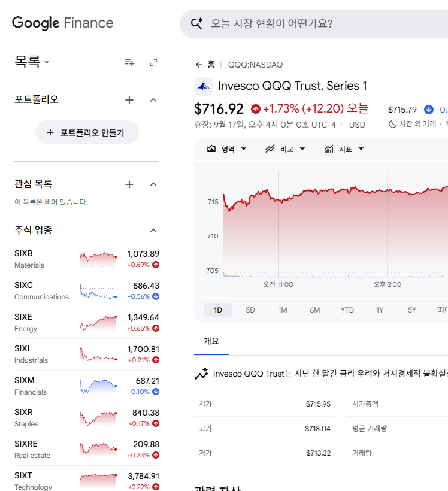The height and width of the screenshot is (491, 448).
Task: Collapse the 포트폴리오 section
Action: pos(153,100)
